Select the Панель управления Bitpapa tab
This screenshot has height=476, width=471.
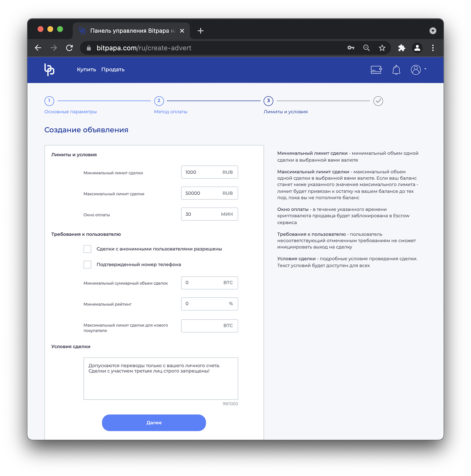(131, 31)
